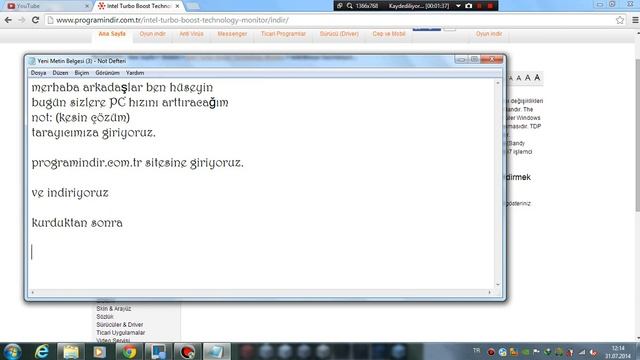This screenshot has width=640, height=360.
Task: Click Notepad's vertical scroll up arrow
Action: pos(498,83)
